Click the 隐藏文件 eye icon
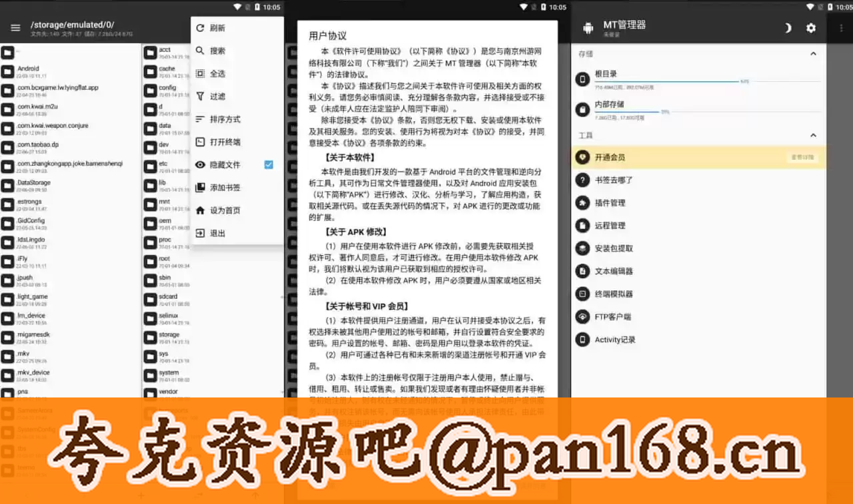The image size is (853, 504). [200, 164]
